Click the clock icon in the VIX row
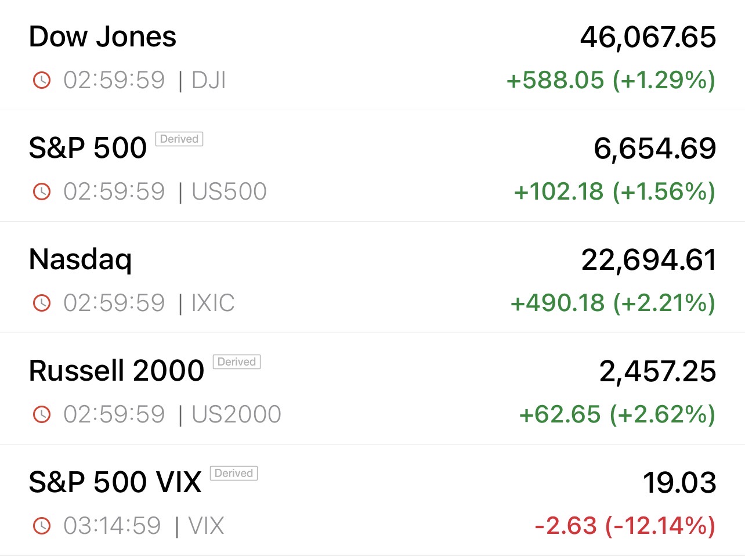The height and width of the screenshot is (560, 745). 42,526
